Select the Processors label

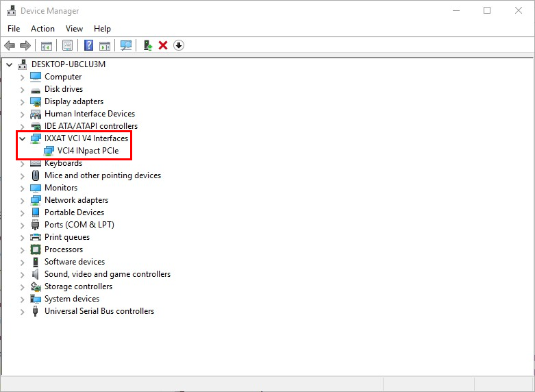64,249
